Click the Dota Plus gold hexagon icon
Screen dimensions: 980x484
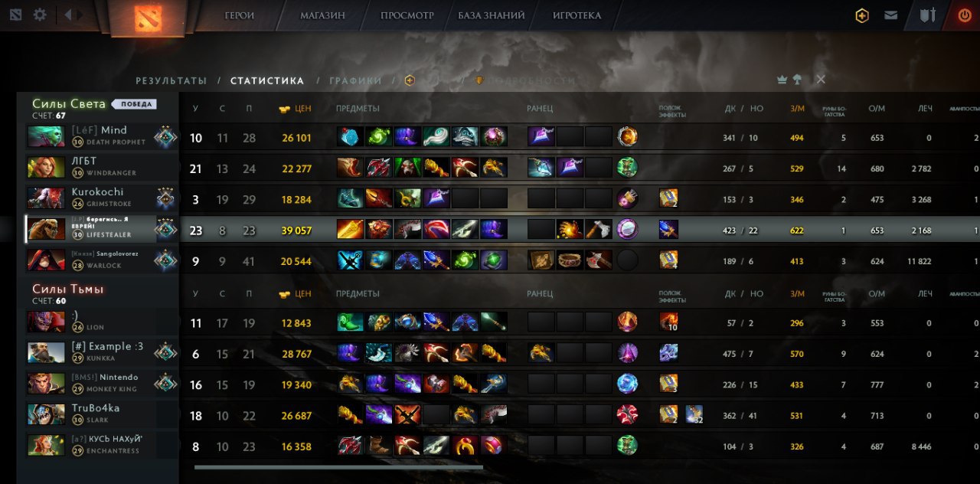[x=862, y=15]
